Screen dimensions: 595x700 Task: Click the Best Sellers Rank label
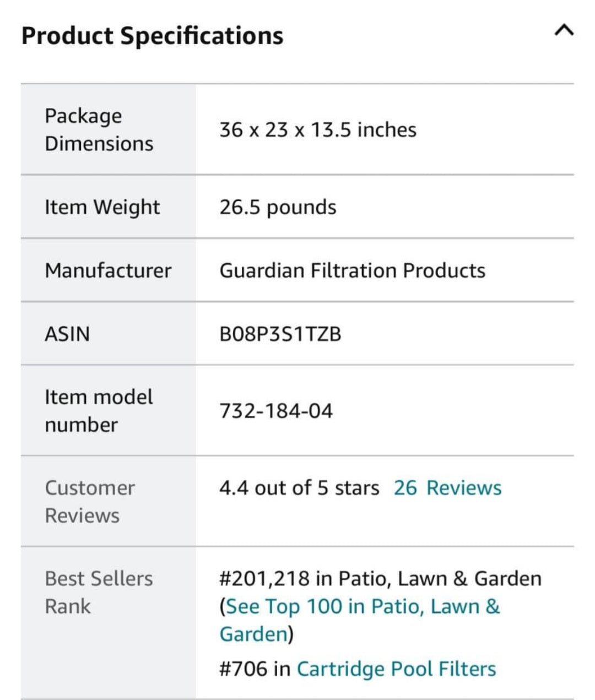99,593
